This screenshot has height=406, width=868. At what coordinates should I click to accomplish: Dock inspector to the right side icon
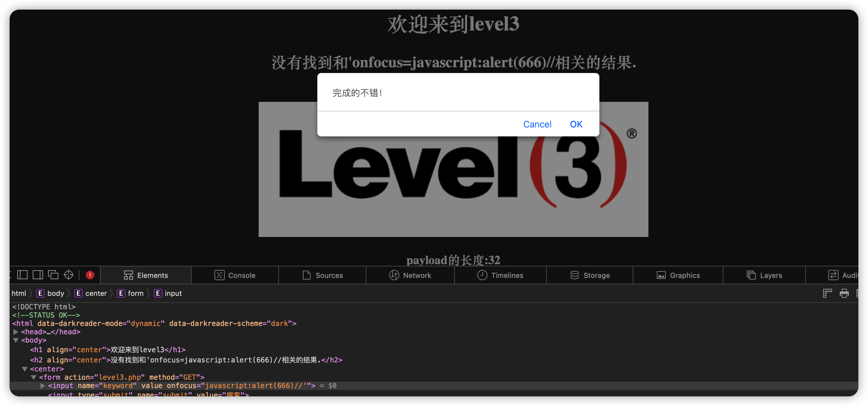click(x=38, y=275)
